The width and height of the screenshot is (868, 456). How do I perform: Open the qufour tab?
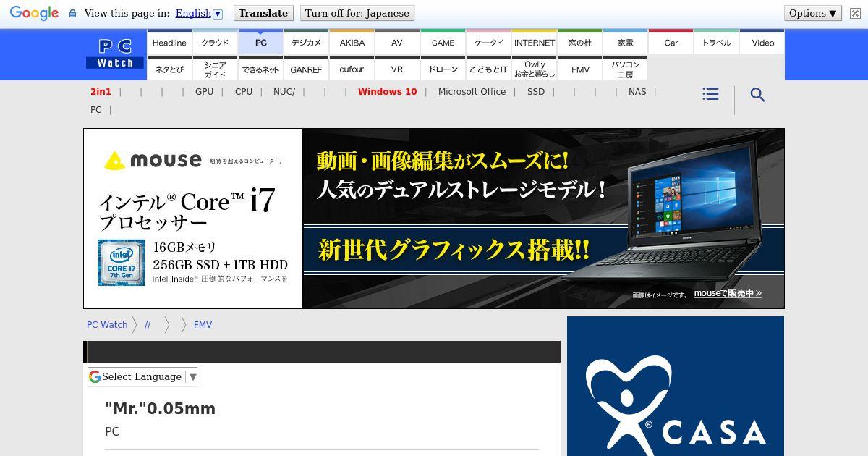tap(352, 69)
